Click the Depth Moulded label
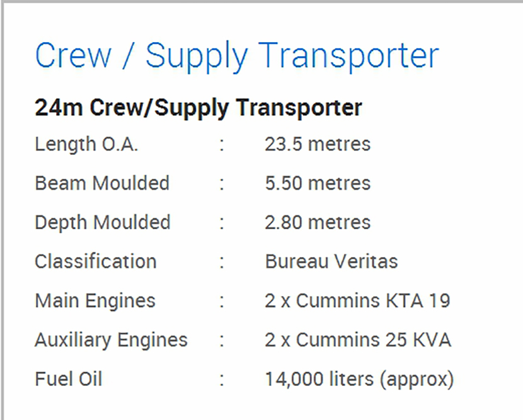Image resolution: width=523 pixels, height=420 pixels. click(103, 222)
